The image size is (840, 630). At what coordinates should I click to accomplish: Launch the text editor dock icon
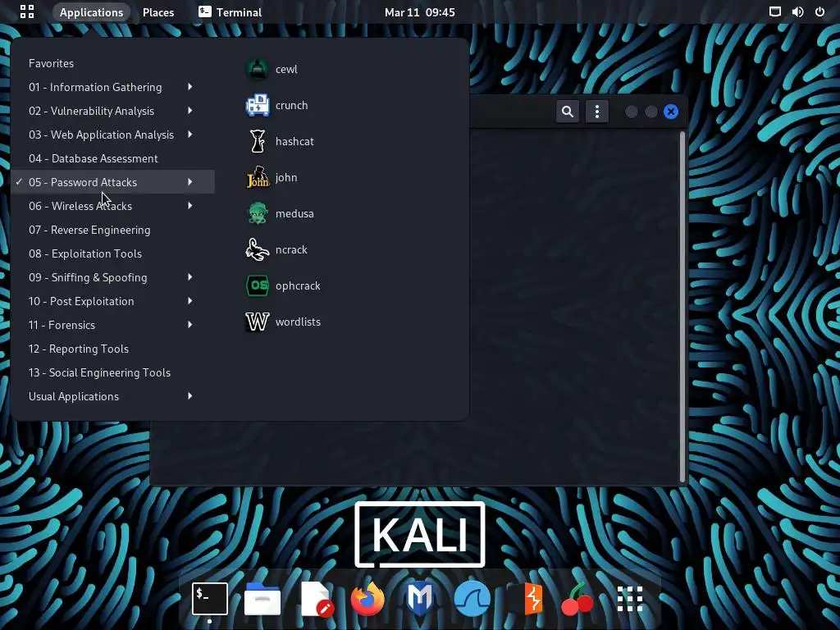[x=316, y=598]
